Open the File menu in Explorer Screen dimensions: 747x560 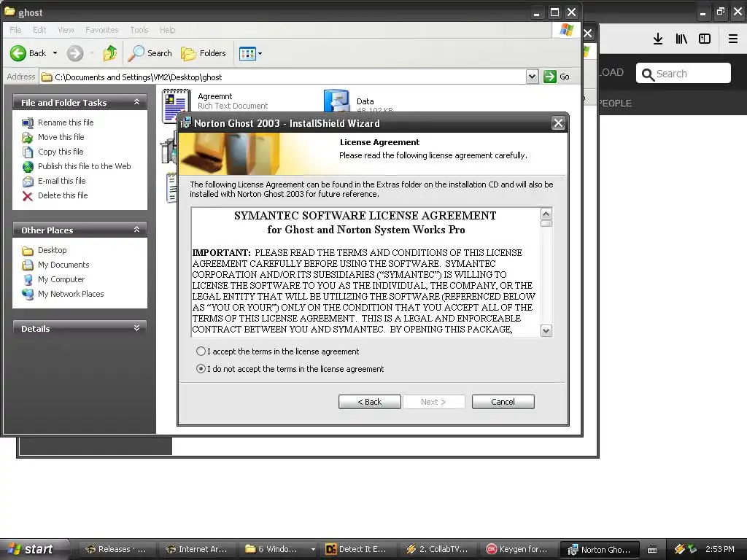click(x=15, y=30)
